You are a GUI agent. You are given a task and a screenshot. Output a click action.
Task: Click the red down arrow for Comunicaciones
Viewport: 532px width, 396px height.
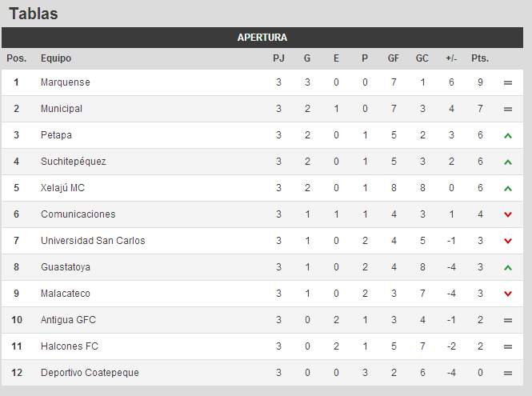pyautogui.click(x=507, y=214)
